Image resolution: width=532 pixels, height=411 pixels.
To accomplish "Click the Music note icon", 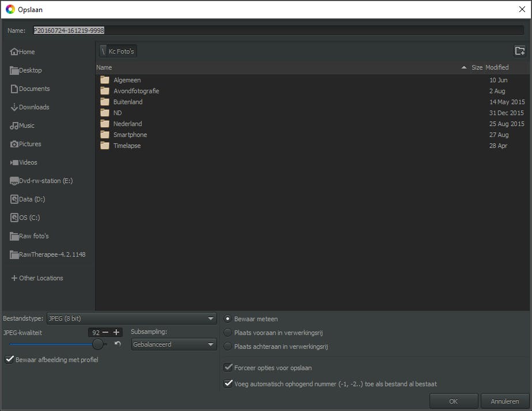I will [14, 125].
